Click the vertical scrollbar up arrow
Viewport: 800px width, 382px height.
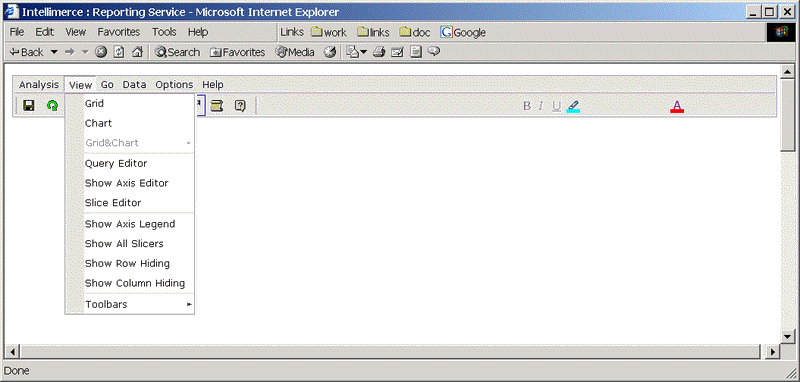787,71
